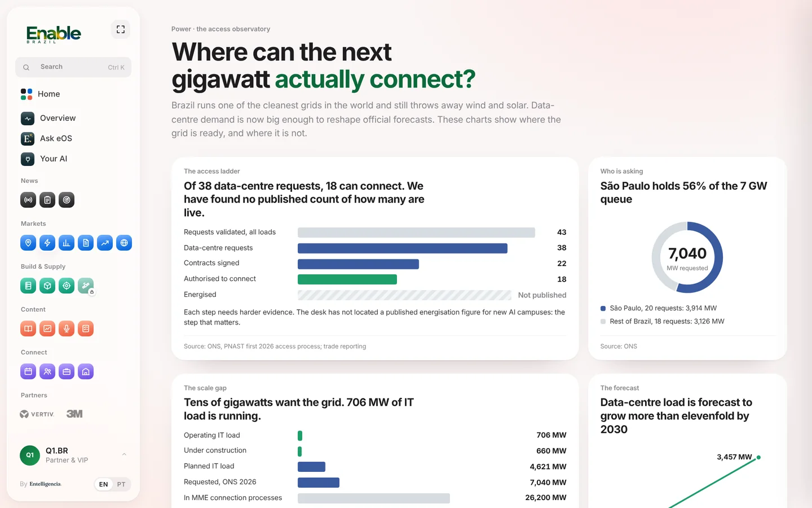
Task: Click the green Authorised to connect bar
Action: [347, 279]
